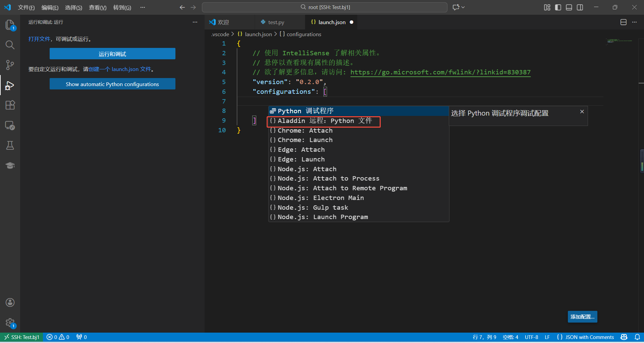644x343 pixels.
Task: Click the root [SSH: Test.bj1] search box
Action: (x=324, y=7)
